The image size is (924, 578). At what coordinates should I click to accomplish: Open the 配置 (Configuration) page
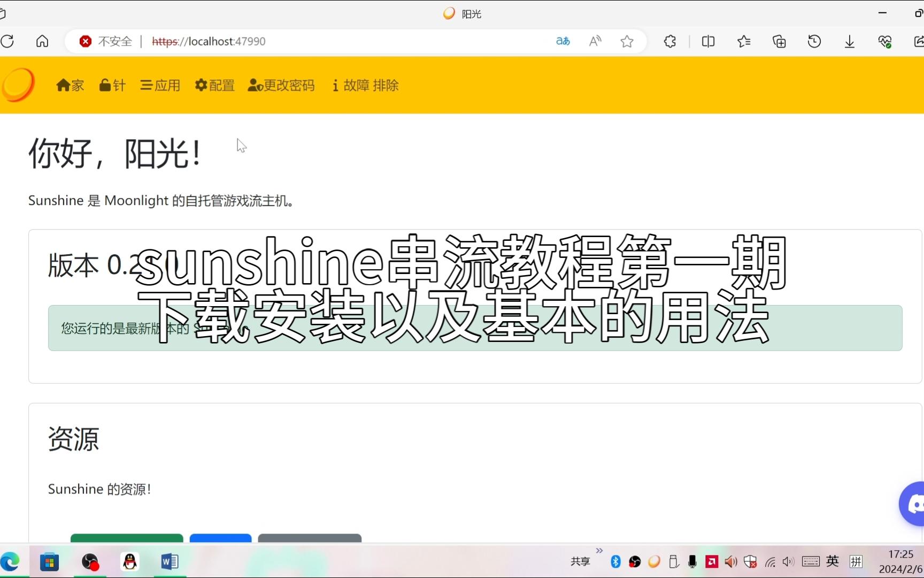coord(214,85)
